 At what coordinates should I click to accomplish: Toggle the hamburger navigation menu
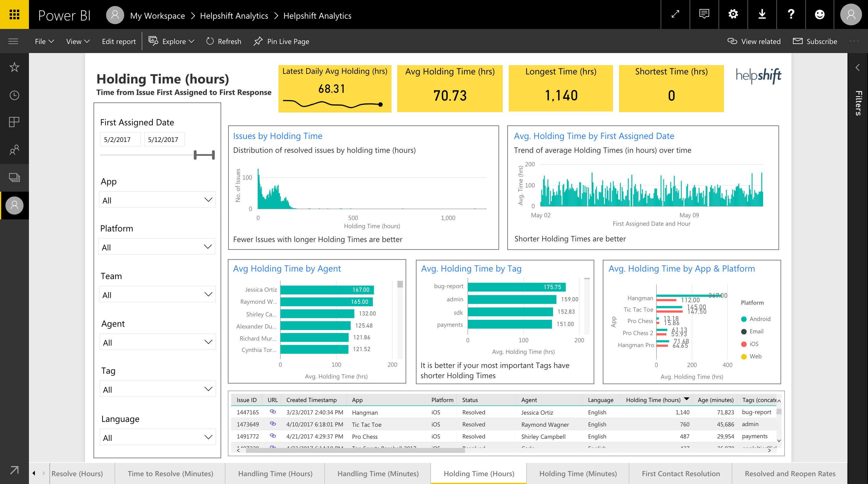tap(13, 42)
